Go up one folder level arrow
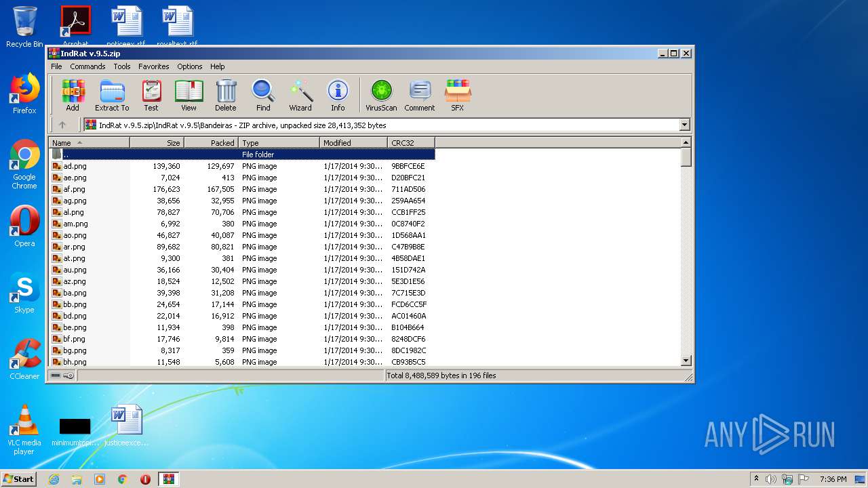Viewport: 868px width, 488px height. (62, 125)
